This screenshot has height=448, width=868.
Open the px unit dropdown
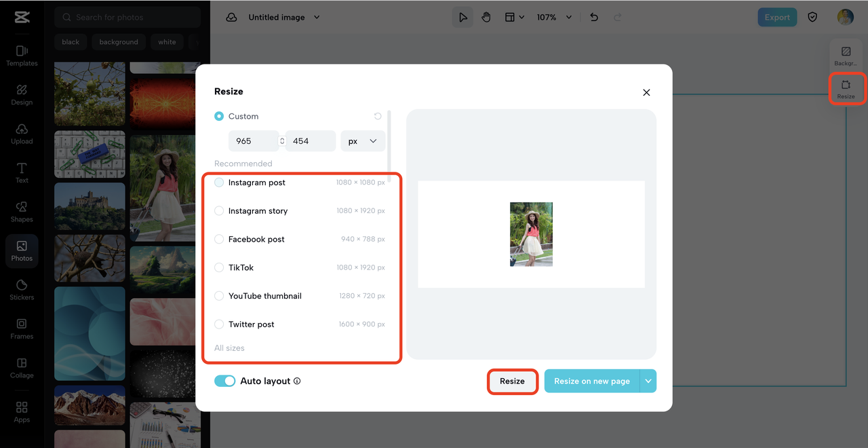363,141
